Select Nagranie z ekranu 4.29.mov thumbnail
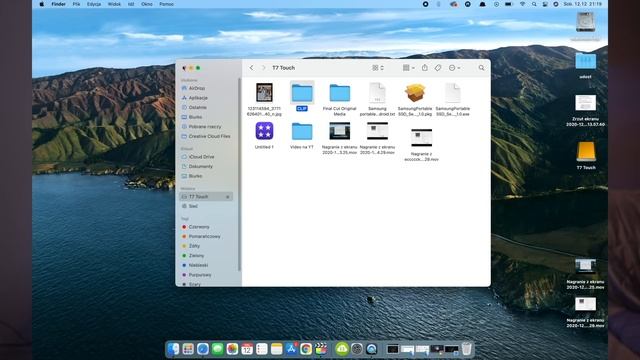 click(377, 131)
